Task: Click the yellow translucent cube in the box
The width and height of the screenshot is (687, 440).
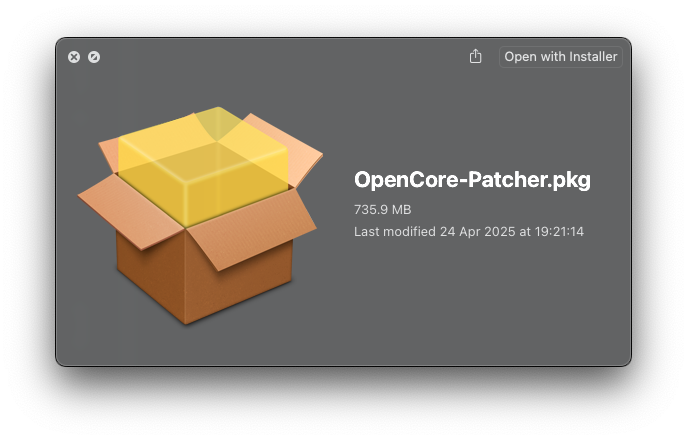Action: pos(200,165)
